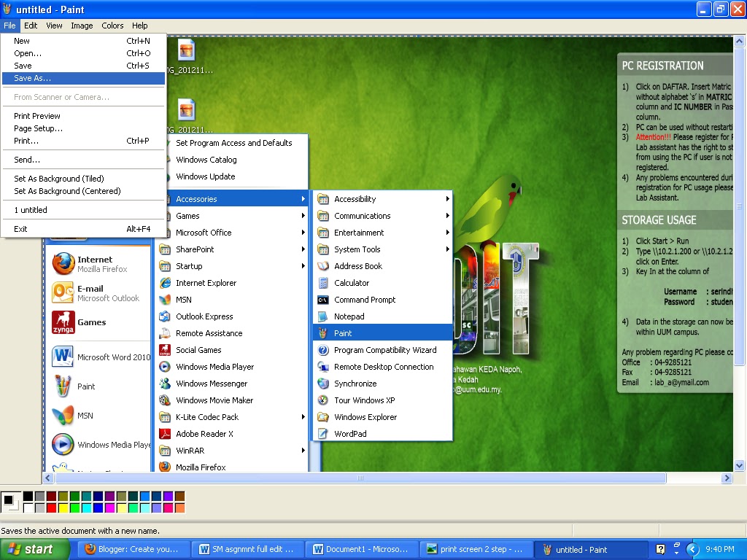Screen dimensions: 747x560
Task: Choose Exit from the File menu
Action: click(83, 229)
